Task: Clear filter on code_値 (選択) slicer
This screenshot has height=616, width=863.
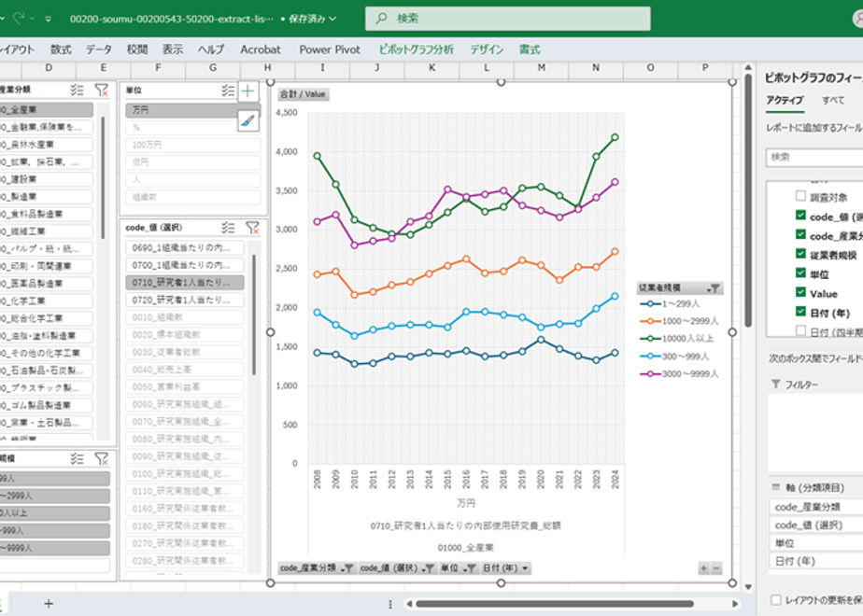Action: (252, 228)
